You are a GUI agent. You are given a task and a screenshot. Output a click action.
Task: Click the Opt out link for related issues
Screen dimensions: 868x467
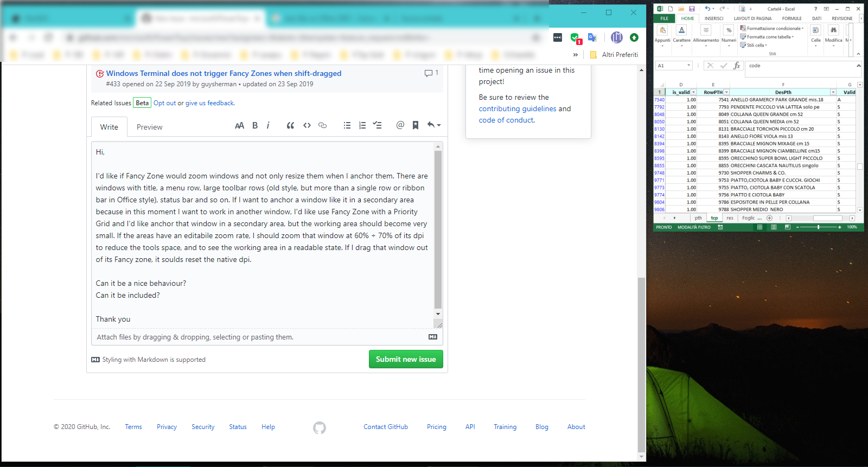click(x=164, y=103)
